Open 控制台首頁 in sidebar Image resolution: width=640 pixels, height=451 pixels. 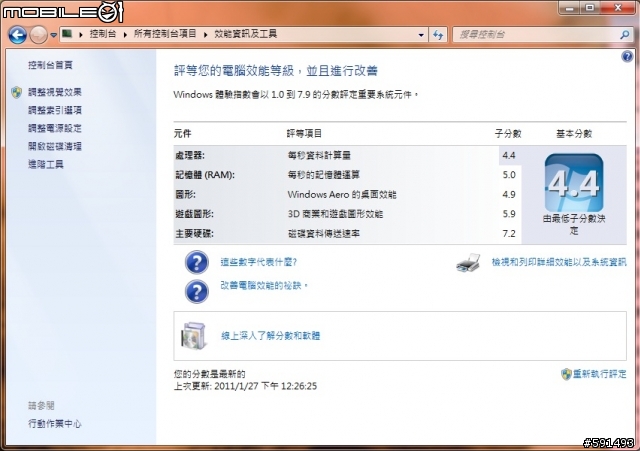coord(50,65)
